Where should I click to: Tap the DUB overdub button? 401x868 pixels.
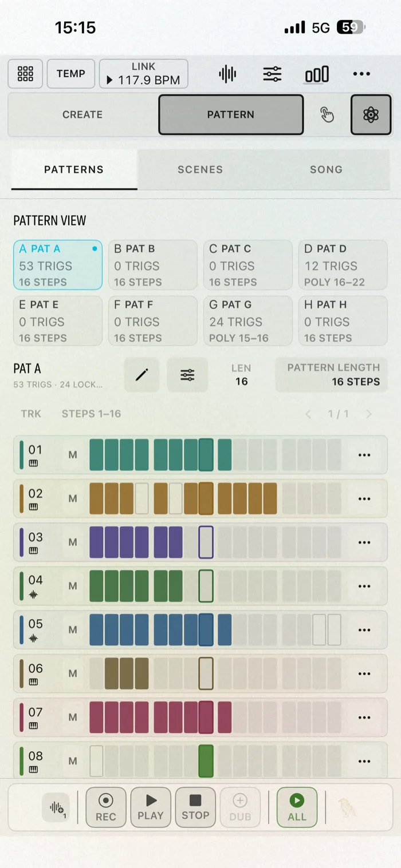click(240, 807)
